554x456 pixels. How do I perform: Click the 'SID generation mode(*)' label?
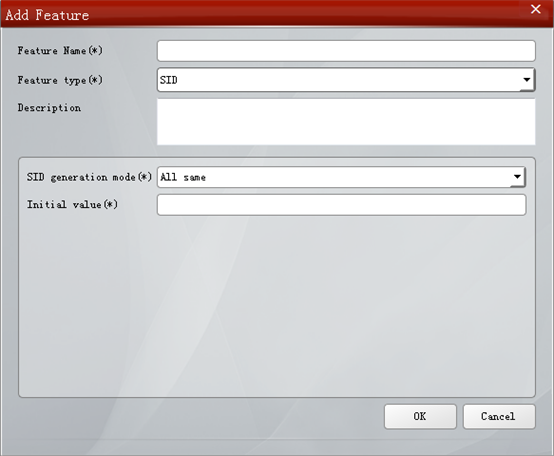point(89,177)
